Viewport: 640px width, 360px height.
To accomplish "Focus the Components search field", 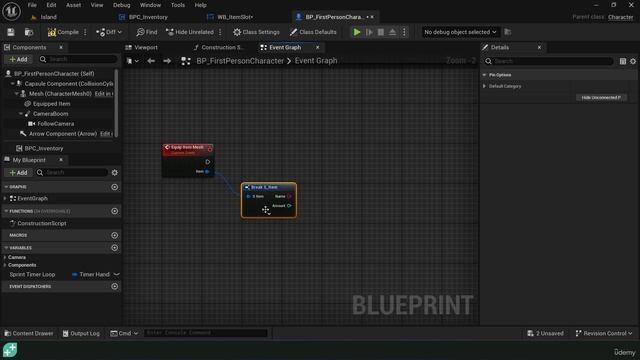I will (78, 59).
